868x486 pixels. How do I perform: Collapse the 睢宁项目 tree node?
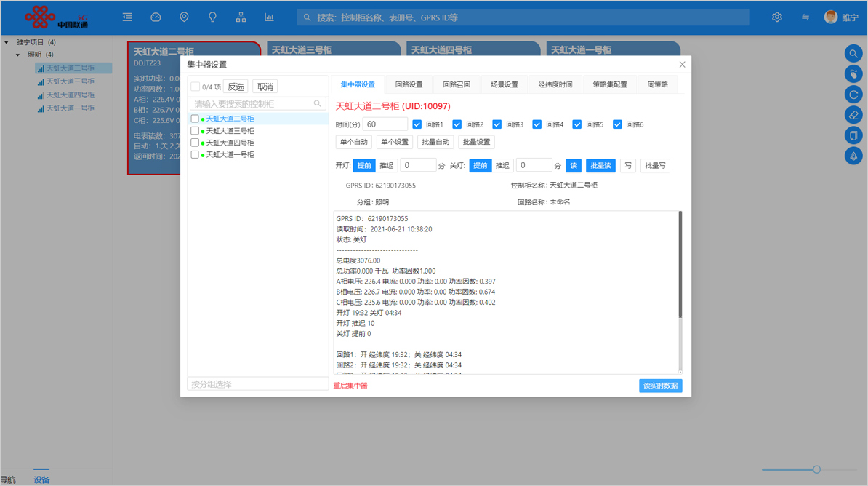pos(7,42)
